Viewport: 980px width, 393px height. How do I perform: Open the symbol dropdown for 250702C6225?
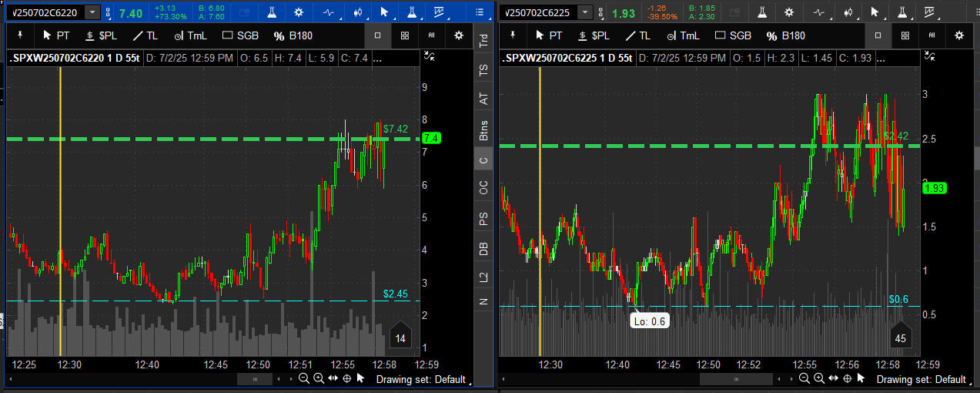coord(586,12)
